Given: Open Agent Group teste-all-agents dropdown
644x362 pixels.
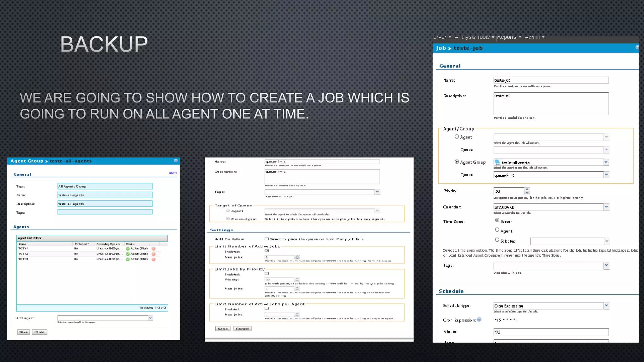Looking at the screenshot, I should 606,162.
